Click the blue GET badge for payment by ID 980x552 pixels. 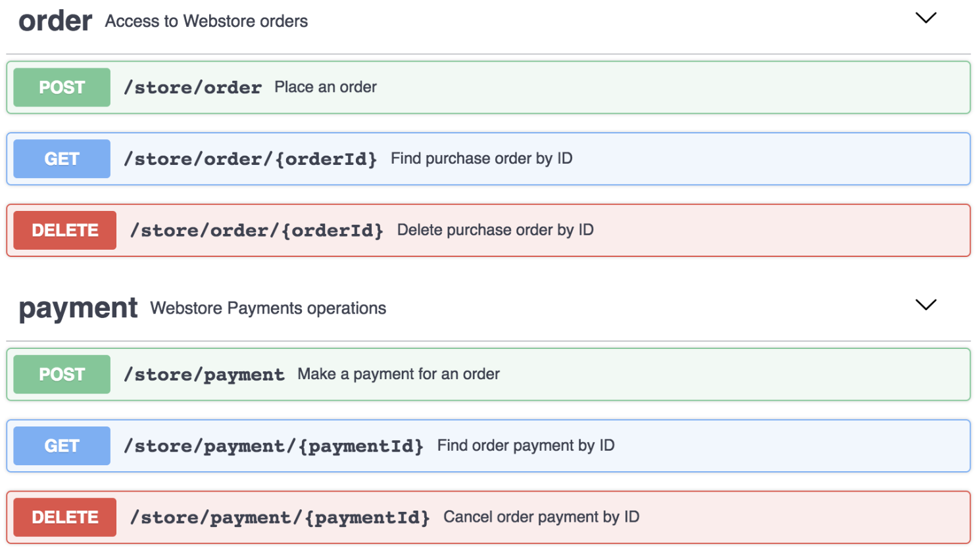[x=62, y=446]
